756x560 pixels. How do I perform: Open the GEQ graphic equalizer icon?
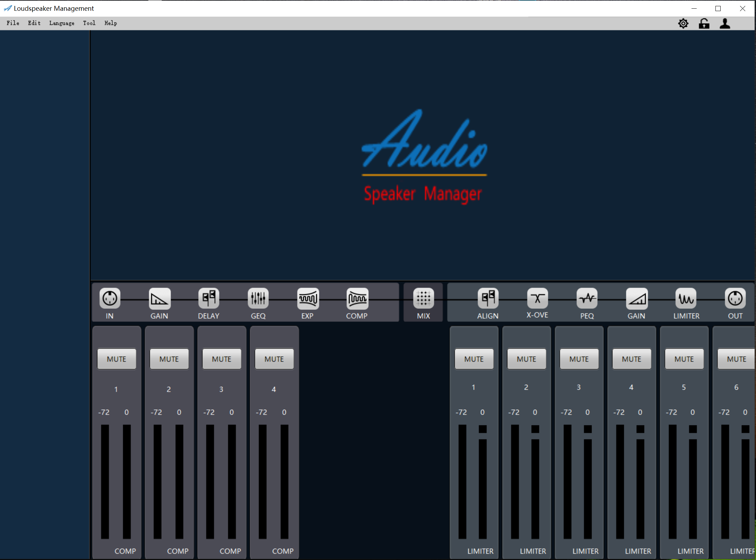[258, 298]
